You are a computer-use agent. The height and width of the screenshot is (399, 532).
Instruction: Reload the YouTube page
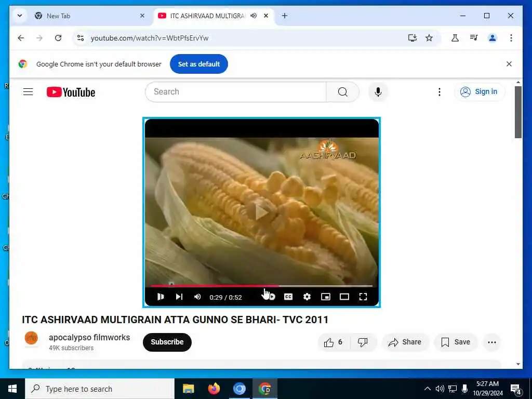58,38
